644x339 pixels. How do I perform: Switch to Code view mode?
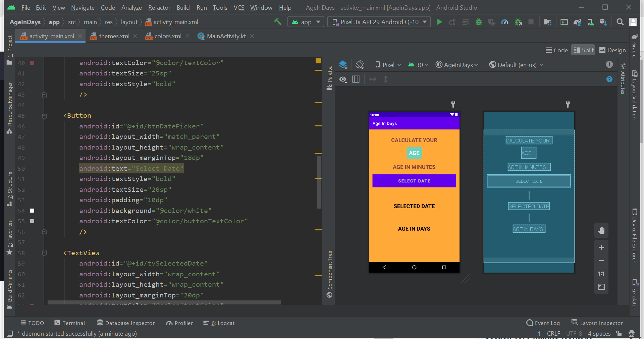coord(556,50)
